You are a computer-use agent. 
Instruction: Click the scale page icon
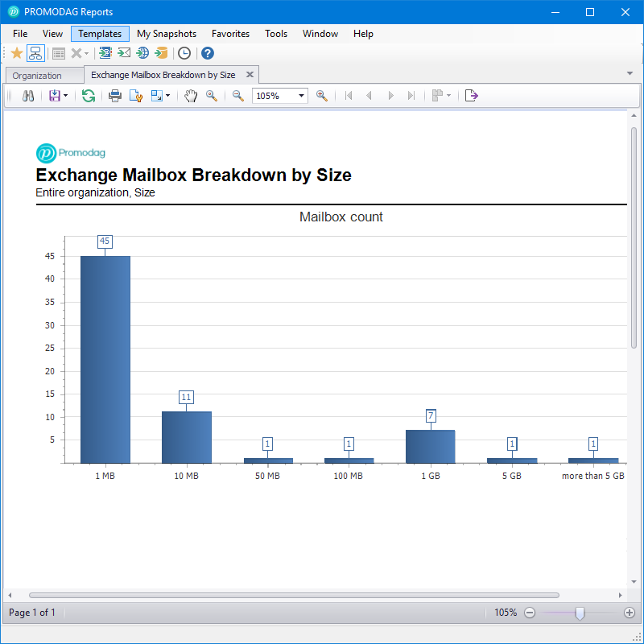coord(157,96)
